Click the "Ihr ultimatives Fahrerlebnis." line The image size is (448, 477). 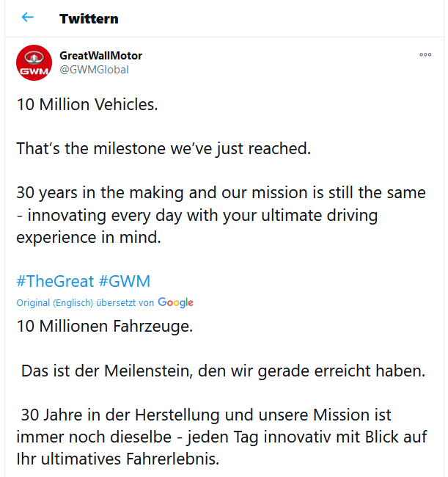click(118, 459)
